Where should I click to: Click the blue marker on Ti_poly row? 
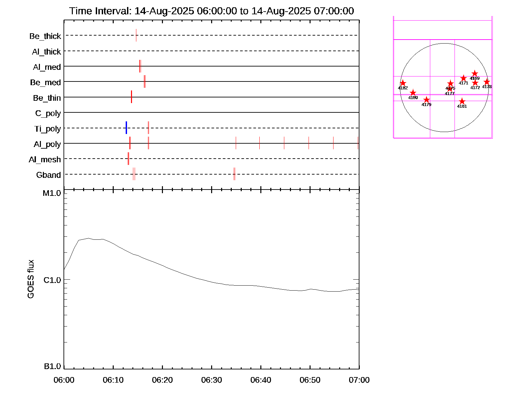126,128
